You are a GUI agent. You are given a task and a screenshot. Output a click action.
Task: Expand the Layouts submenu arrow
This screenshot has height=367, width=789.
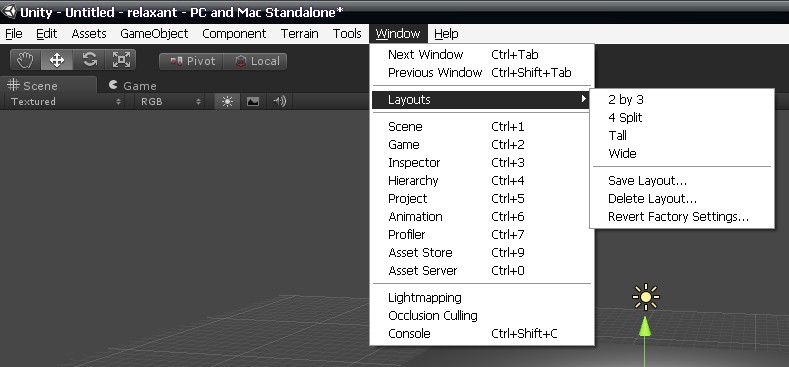tap(583, 99)
